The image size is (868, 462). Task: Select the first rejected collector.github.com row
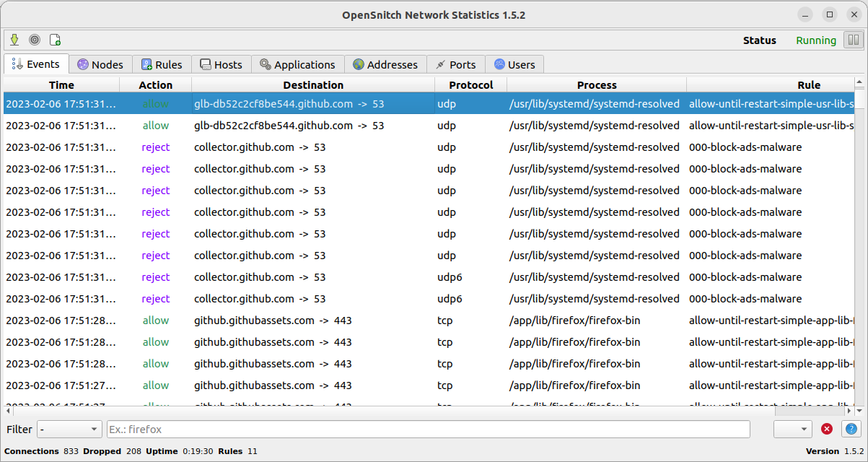pos(289,147)
